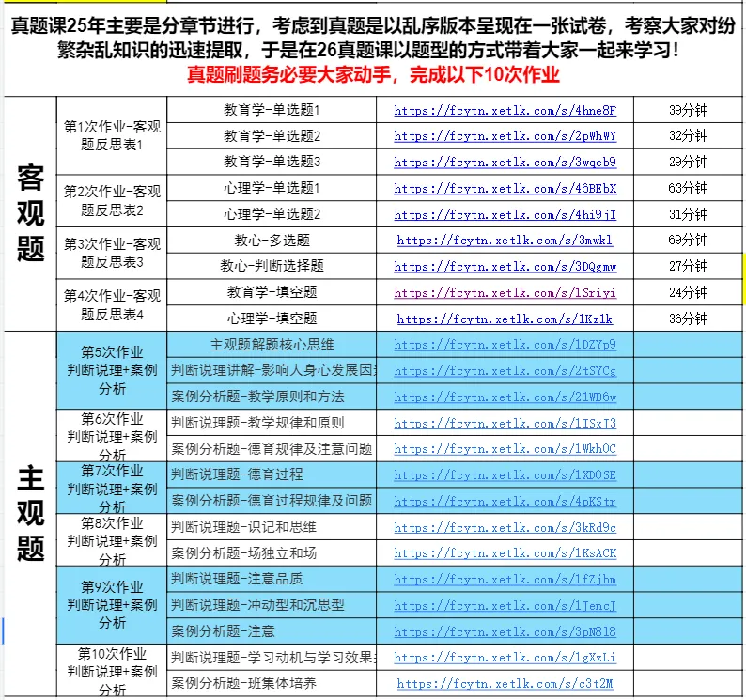Open link ending in 2pWhWY

[505, 136]
